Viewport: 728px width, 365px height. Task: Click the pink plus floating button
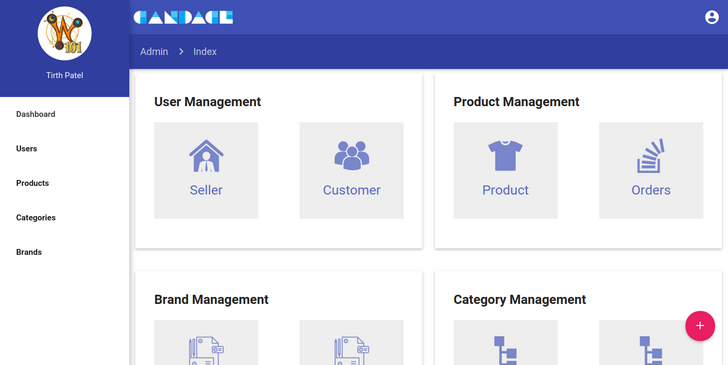[x=700, y=326]
